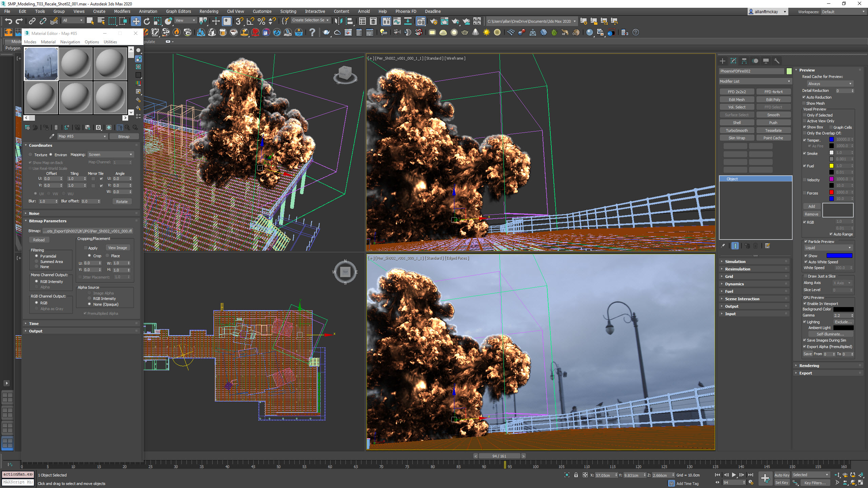Click the Particle Preview blue swatch
The width and height of the screenshot is (868, 488).
(x=840, y=256)
